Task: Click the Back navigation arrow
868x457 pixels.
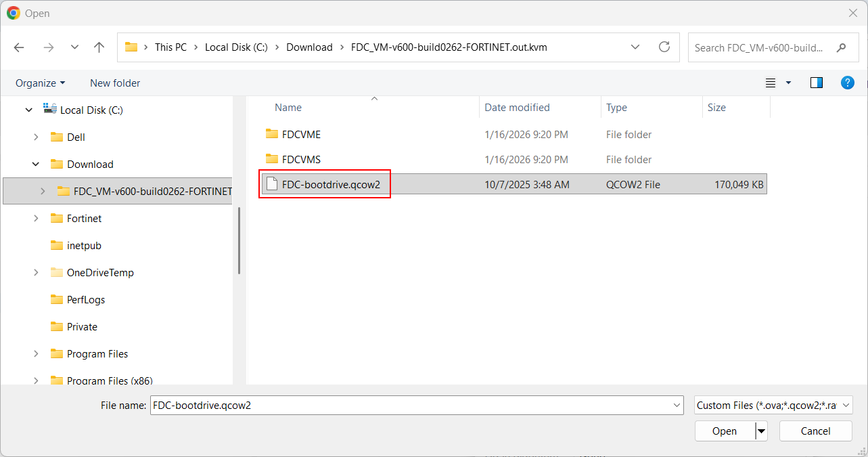Action: click(19, 47)
